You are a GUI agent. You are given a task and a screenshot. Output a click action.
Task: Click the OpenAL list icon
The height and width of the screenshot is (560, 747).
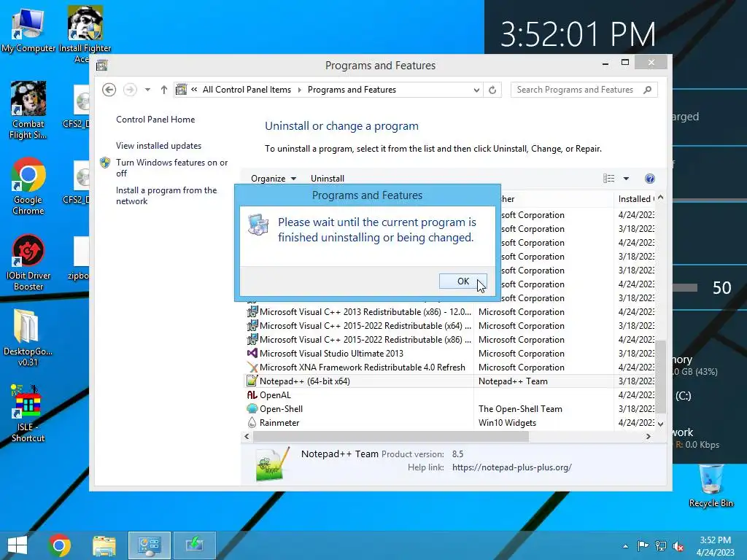(x=252, y=394)
